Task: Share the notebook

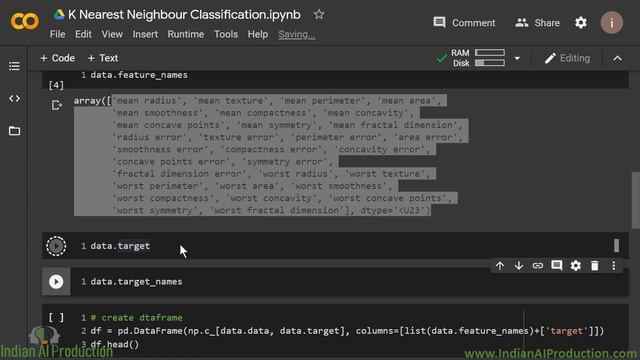Action: point(538,23)
